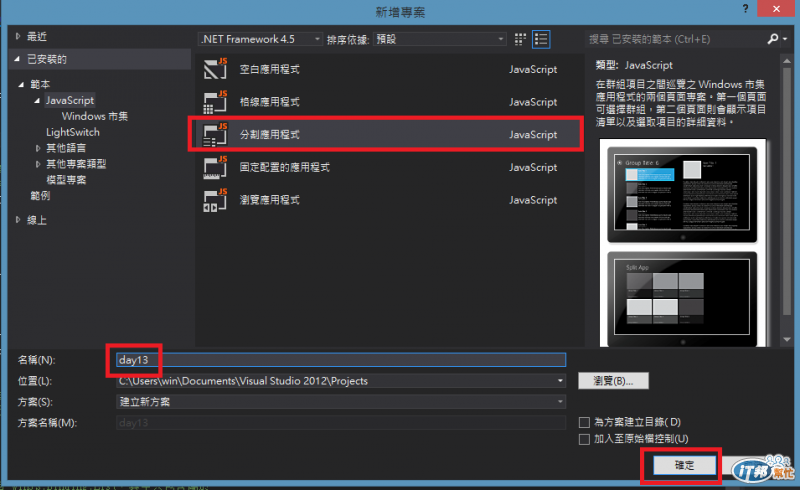Open the 位置 path dropdown
800x490 pixels.
tap(560, 381)
